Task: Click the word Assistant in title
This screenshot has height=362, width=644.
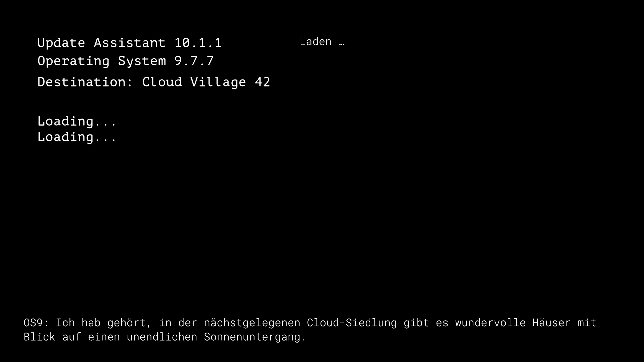Action: [130, 43]
